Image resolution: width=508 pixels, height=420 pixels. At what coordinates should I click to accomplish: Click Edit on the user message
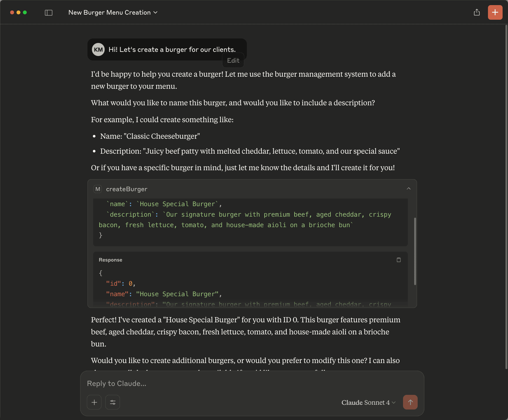(x=233, y=60)
